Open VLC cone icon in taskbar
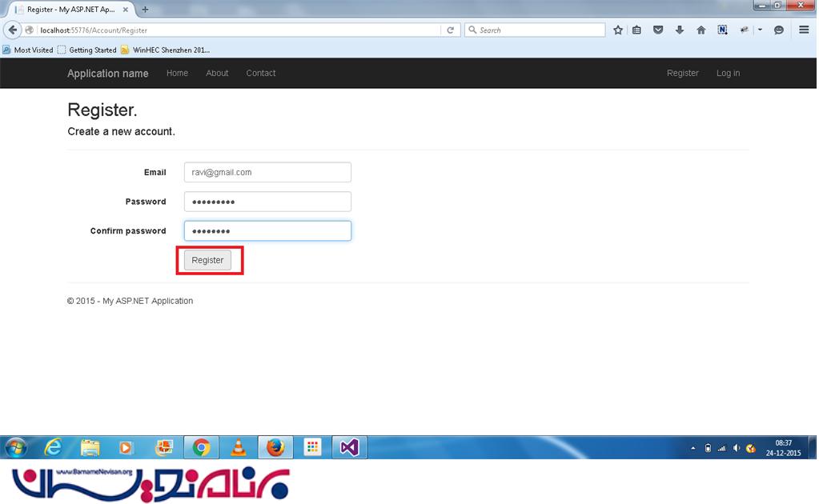This screenshot has height=504, width=819. (239, 448)
